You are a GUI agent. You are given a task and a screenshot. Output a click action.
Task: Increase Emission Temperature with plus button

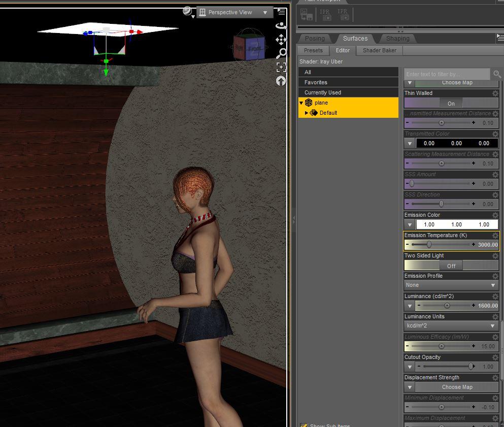pos(474,245)
